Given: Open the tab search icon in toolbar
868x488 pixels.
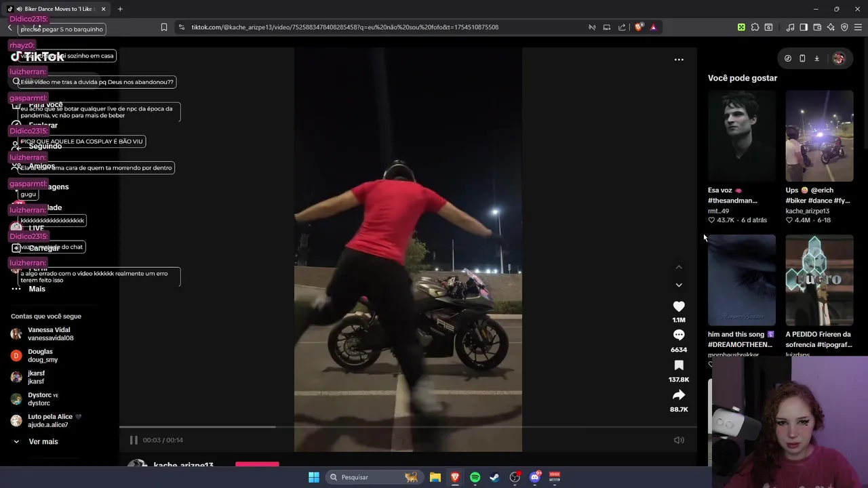Looking at the screenshot, I should tap(768, 27).
